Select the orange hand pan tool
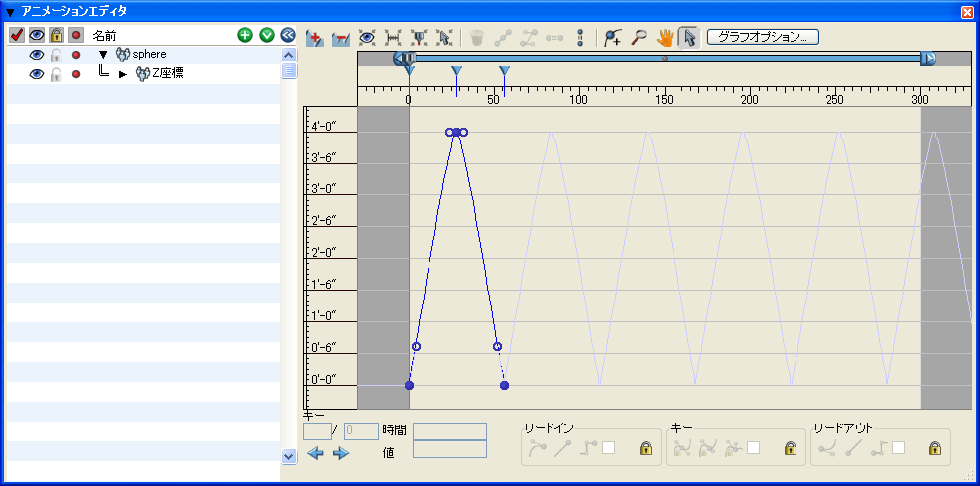This screenshot has height=486, width=980. point(664,38)
